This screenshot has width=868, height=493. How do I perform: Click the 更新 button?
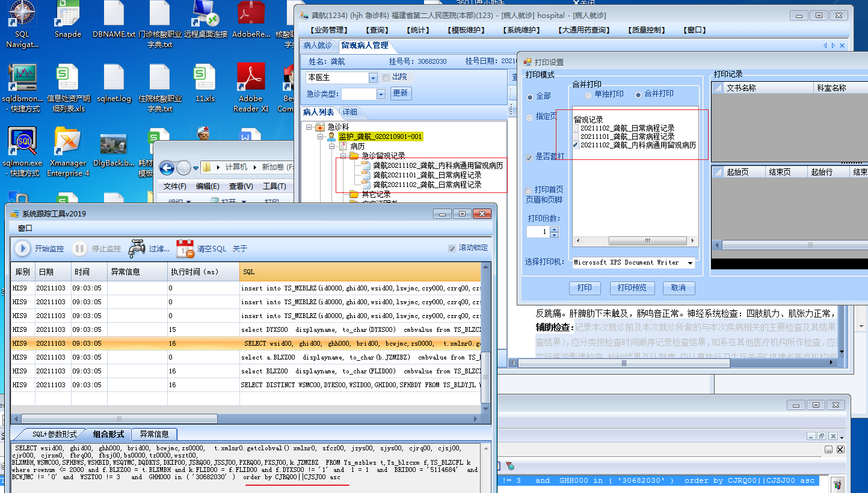point(400,93)
